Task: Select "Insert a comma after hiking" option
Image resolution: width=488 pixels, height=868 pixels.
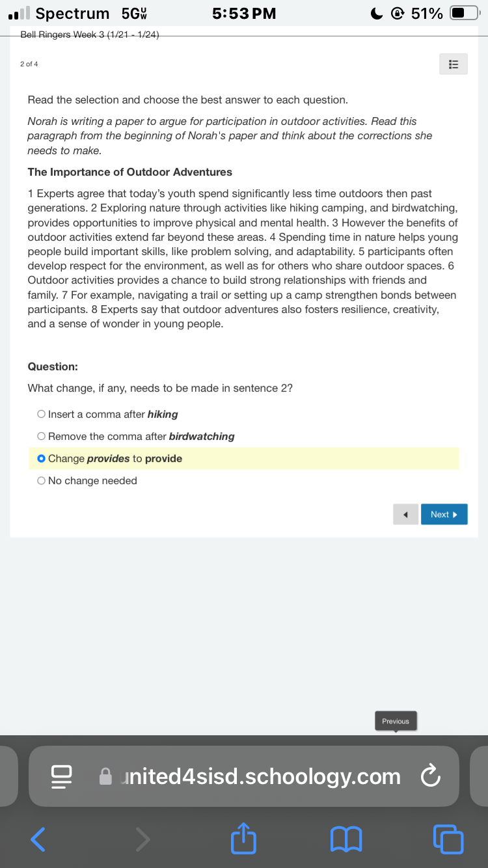Action: [x=107, y=414]
